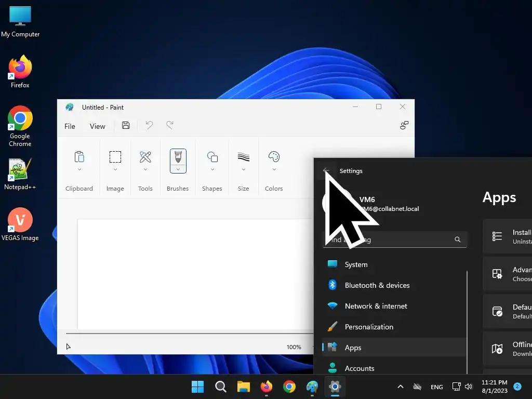The image size is (532, 399).
Task: Open the File menu in Paint
Action: (70, 126)
